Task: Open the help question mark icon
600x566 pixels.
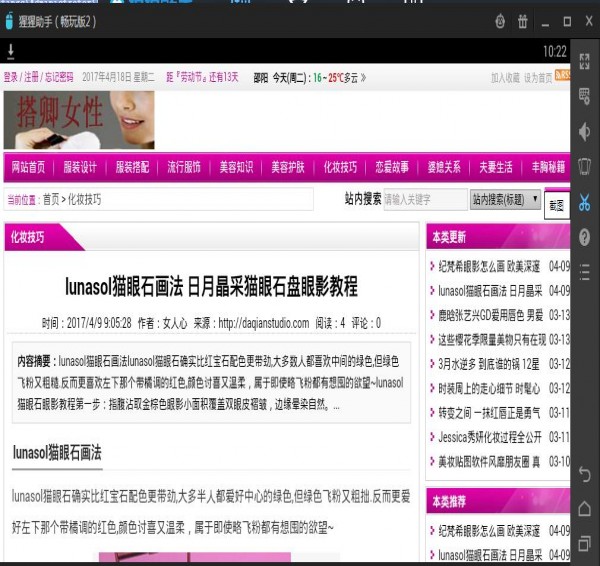Action: click(584, 237)
